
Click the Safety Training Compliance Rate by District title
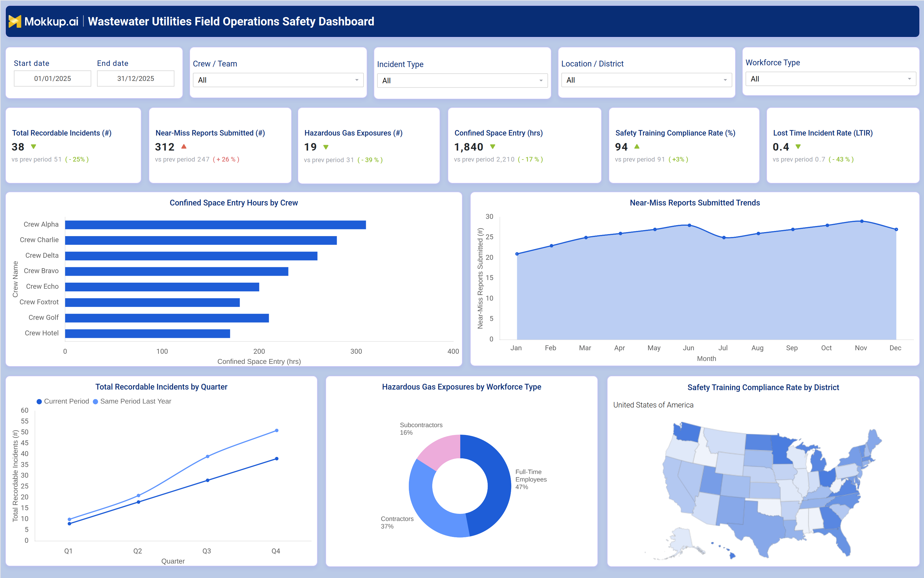(x=763, y=387)
